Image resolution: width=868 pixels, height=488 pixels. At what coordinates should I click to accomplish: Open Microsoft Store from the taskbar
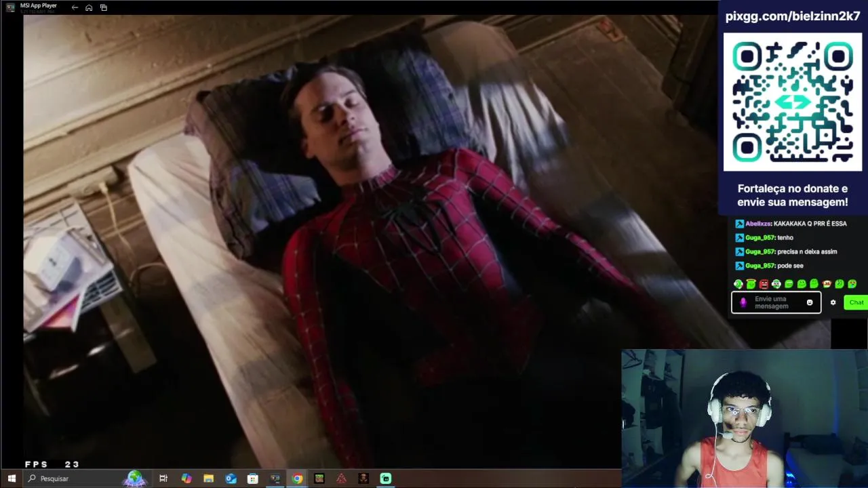point(253,479)
